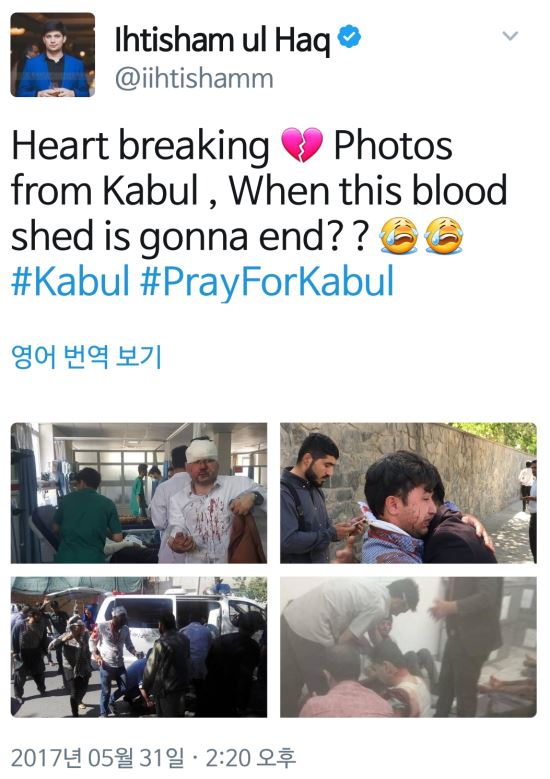Open the #PrayForKabul hashtag
Viewport: 550px width, 779px height.
point(267,281)
